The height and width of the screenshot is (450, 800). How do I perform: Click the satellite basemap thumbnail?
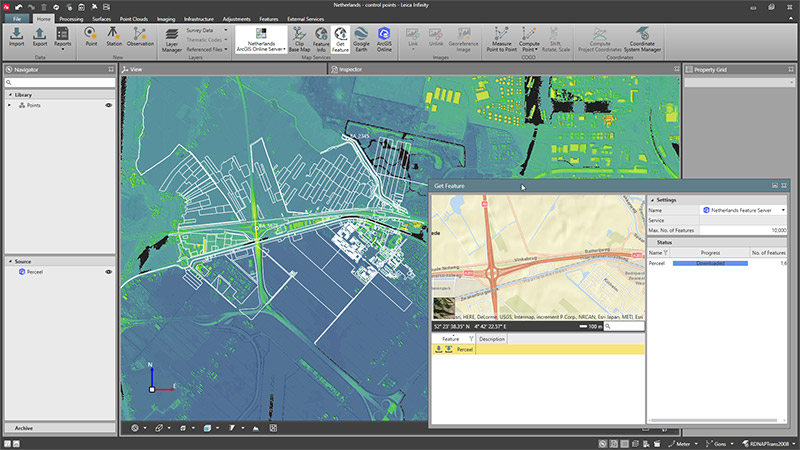(x=443, y=308)
